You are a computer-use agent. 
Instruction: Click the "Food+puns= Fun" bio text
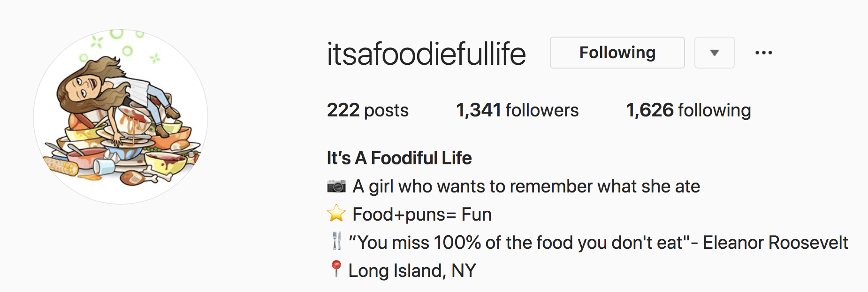(x=422, y=215)
